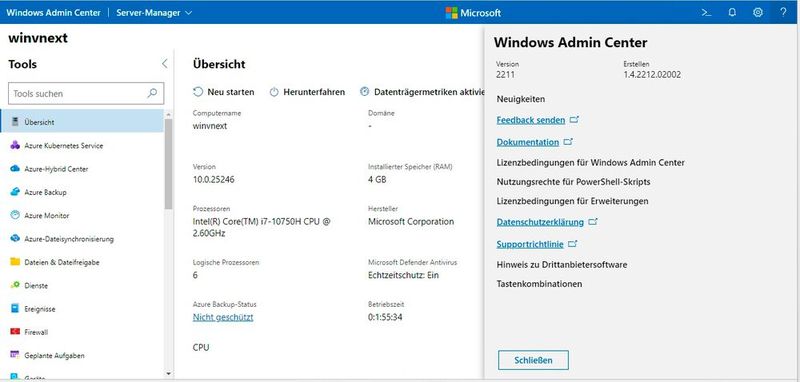Click Herunterfahren button
Image resolution: width=800 pixels, height=382 pixels.
307,92
